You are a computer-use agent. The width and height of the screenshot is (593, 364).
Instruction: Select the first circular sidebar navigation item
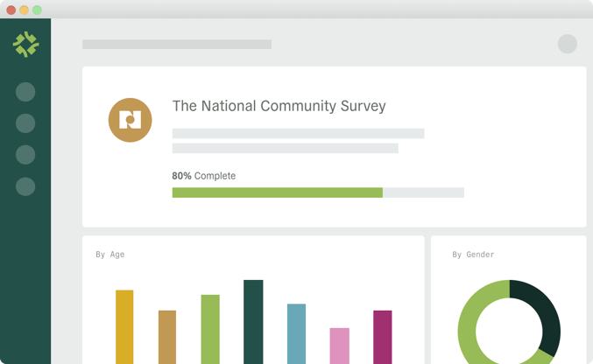pyautogui.click(x=25, y=92)
